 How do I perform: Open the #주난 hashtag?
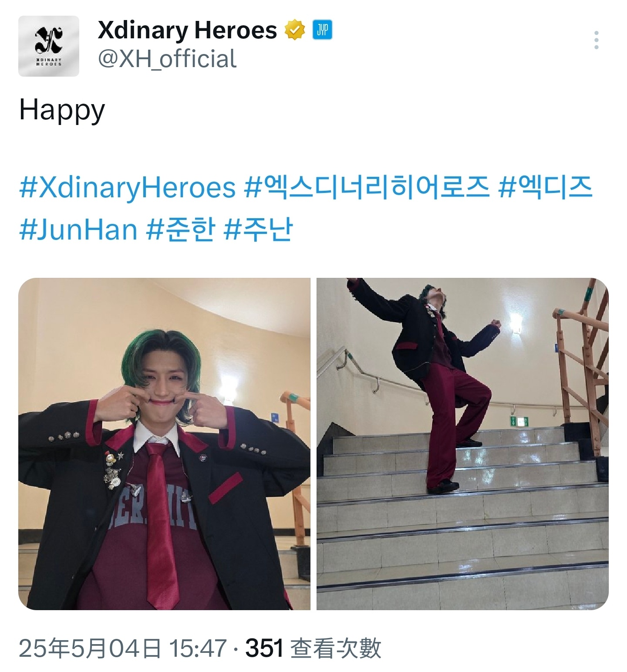[258, 230]
